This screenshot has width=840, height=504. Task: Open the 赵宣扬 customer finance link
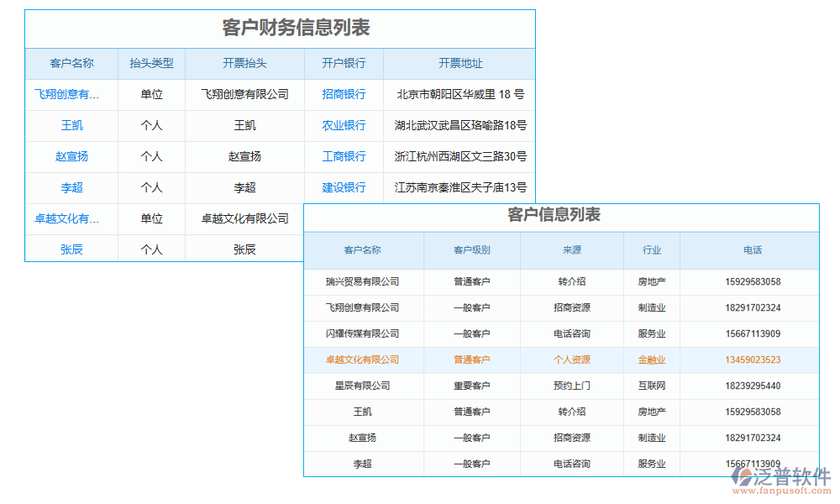(x=71, y=156)
